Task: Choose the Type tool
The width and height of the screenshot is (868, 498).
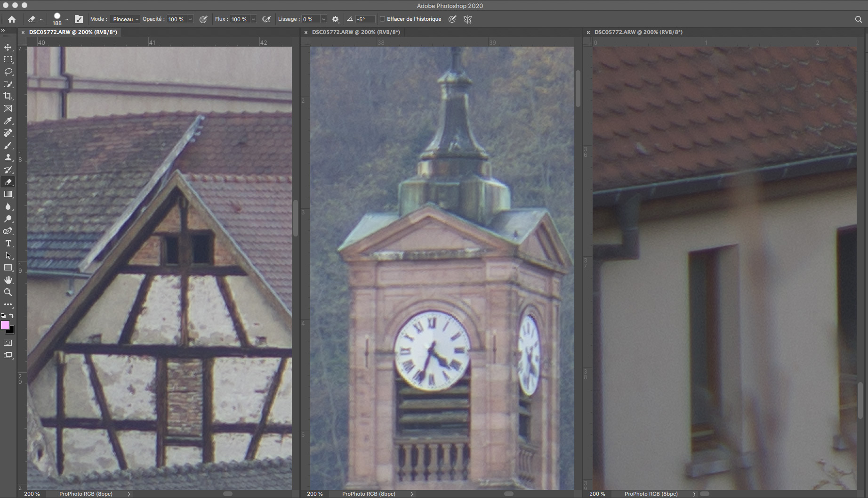Action: [x=8, y=243]
